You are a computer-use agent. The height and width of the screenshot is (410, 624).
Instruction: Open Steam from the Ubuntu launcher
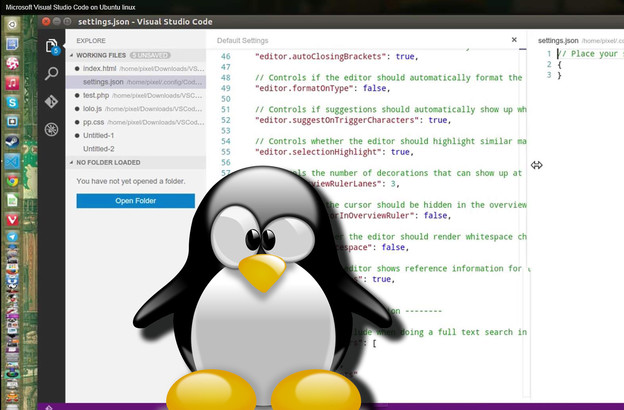pos(12,142)
